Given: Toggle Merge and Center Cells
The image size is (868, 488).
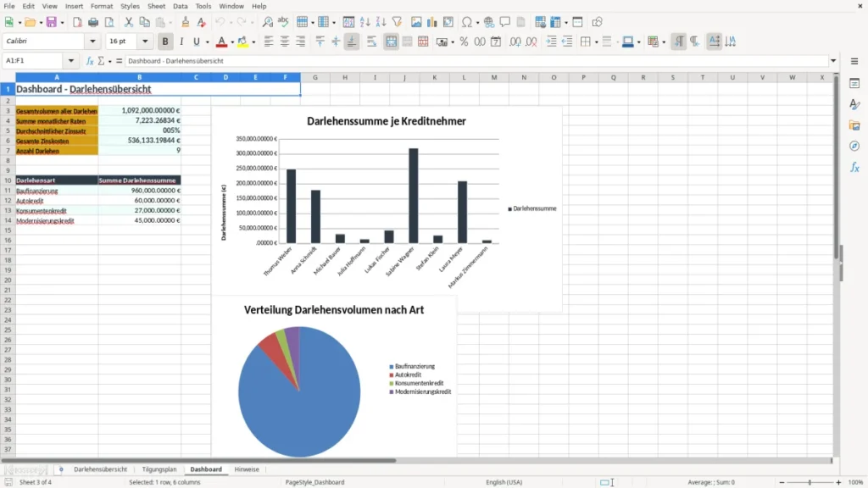Looking at the screenshot, I should click(x=391, y=42).
